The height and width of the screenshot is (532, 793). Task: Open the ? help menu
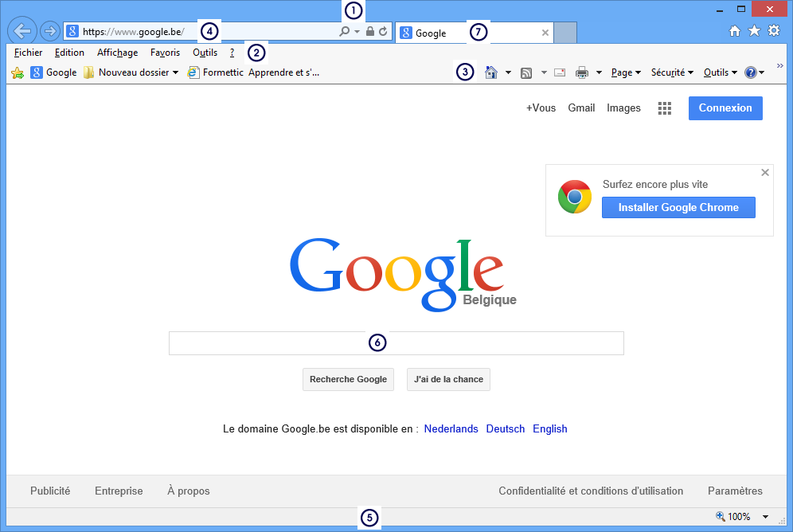(232, 53)
